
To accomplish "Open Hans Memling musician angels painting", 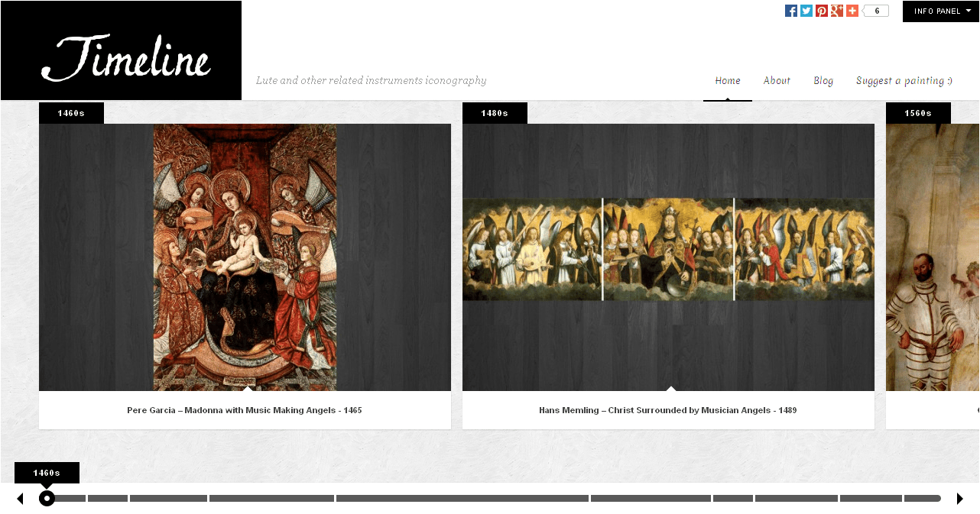I will tap(668, 249).
